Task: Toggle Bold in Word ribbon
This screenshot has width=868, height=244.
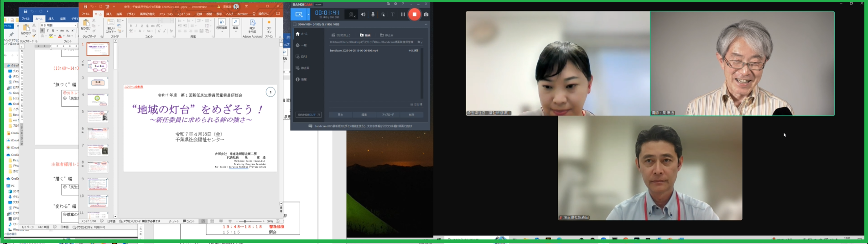Action: click(x=42, y=31)
